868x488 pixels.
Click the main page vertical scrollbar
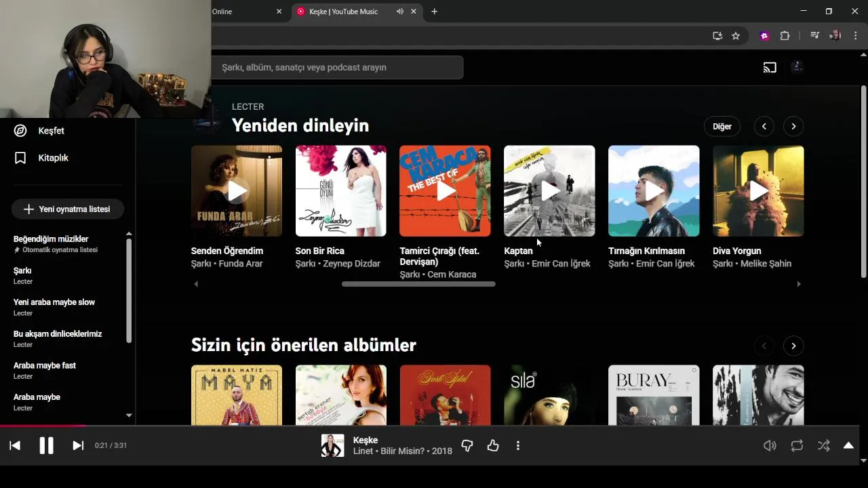(x=863, y=182)
